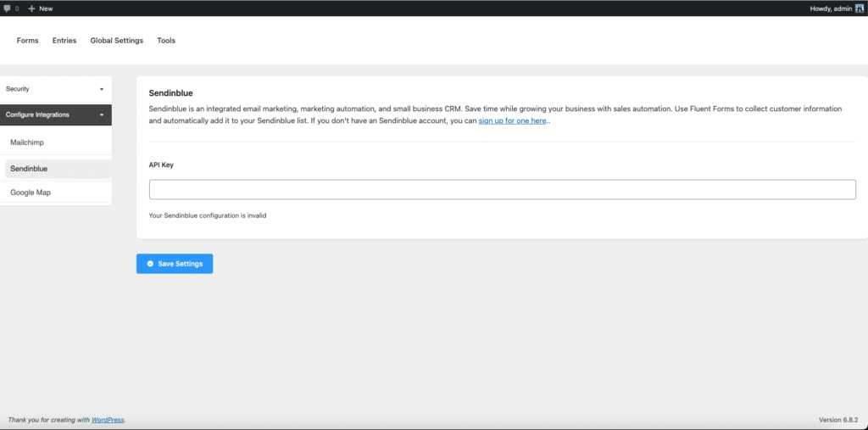Screen dimensions: 868x430
Task: Click the New content label in admin bar
Action: click(46, 8)
